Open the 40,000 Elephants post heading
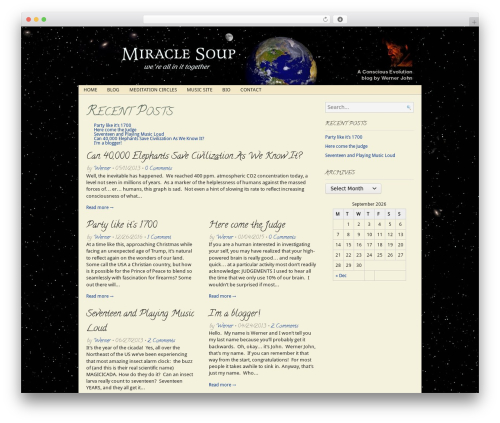Screen dimensions: 500x423 coord(194,156)
